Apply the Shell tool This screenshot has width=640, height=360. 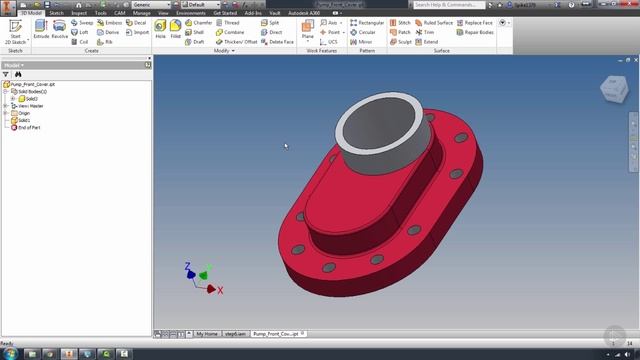[194, 32]
